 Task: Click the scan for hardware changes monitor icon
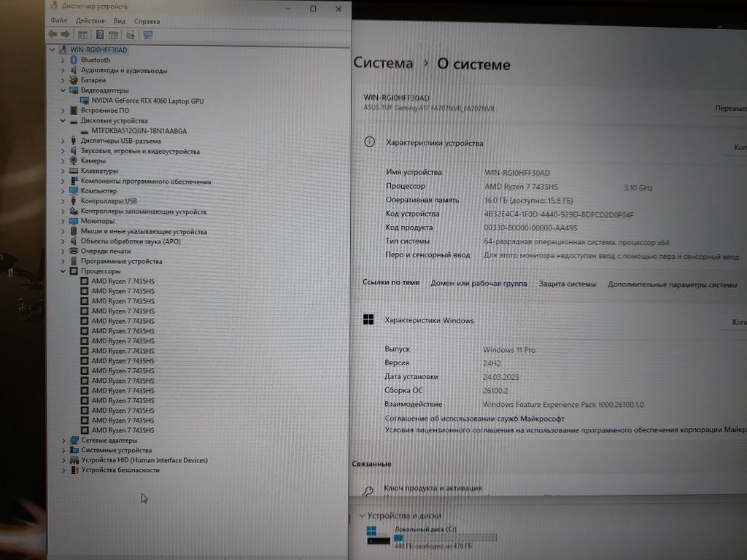click(148, 34)
